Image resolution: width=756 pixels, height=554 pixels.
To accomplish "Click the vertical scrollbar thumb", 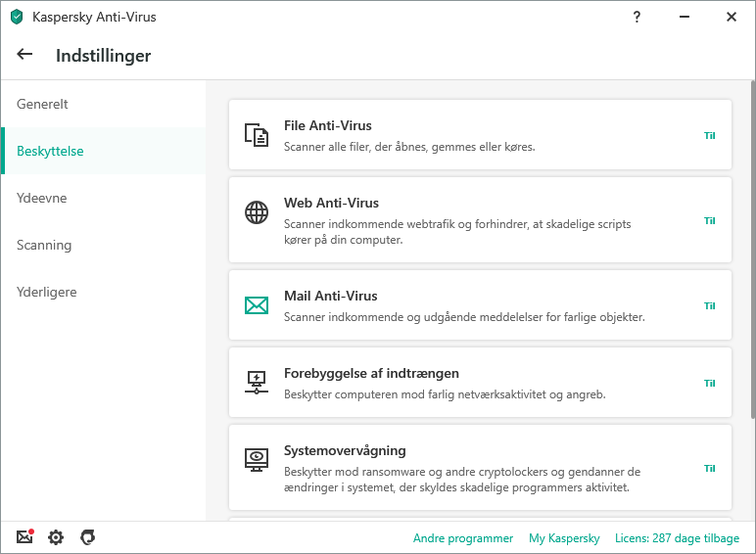I will tap(753, 251).
